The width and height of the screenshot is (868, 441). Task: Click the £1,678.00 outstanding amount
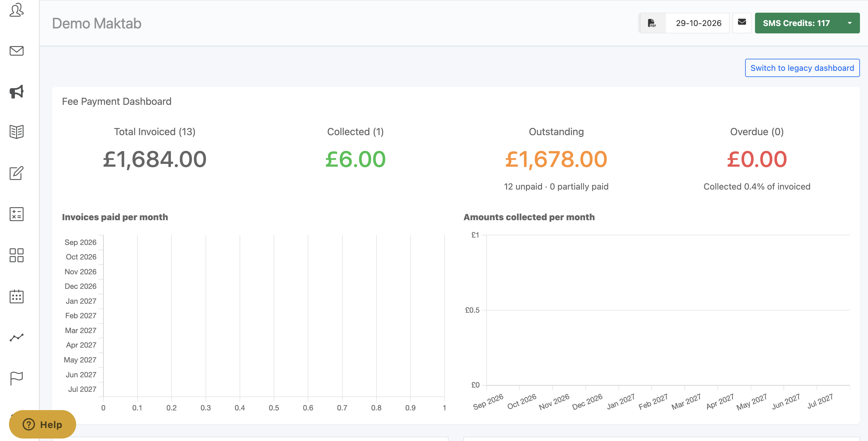click(556, 159)
